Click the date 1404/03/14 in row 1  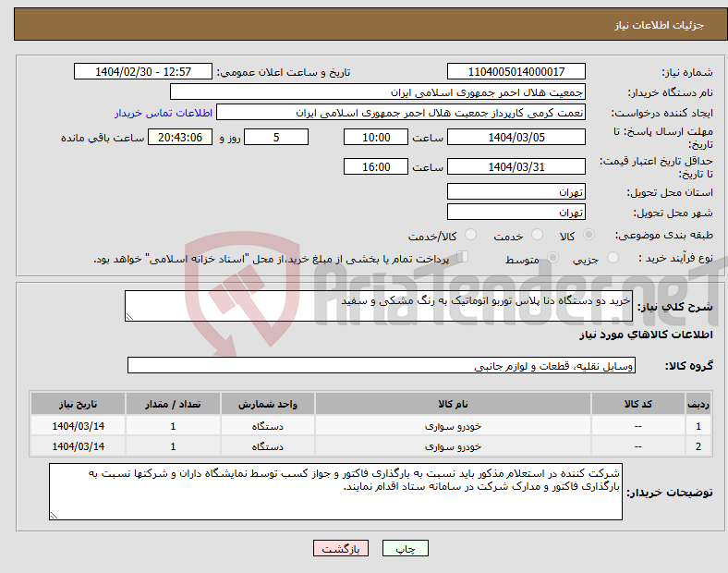(x=78, y=426)
